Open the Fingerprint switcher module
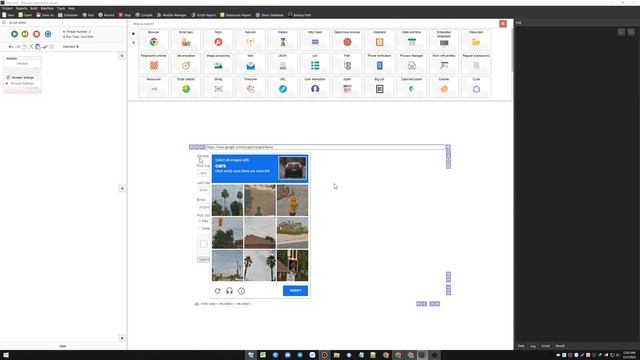The image size is (640, 360). [153, 63]
